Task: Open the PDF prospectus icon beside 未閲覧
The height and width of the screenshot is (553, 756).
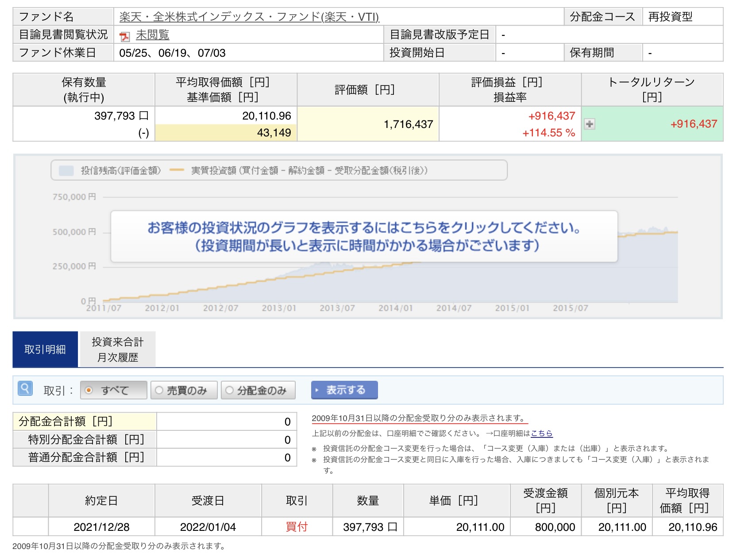Action: (124, 36)
